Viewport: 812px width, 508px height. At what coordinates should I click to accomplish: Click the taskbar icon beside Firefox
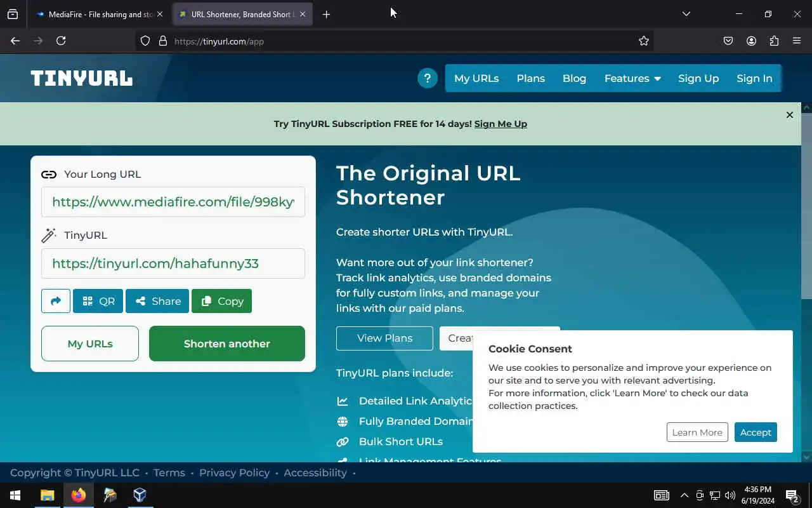110,495
